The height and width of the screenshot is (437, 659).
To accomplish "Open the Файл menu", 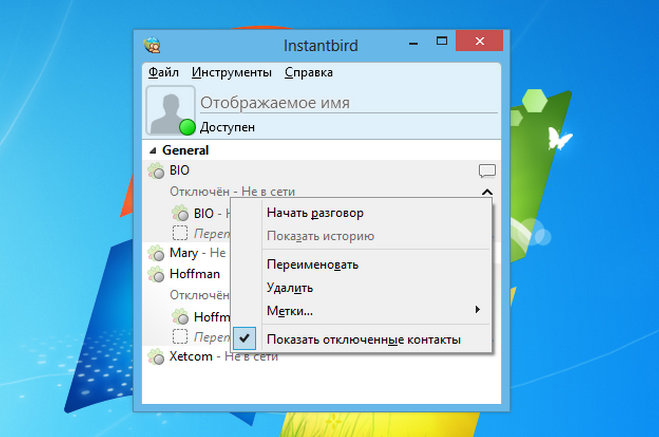I will (x=163, y=72).
